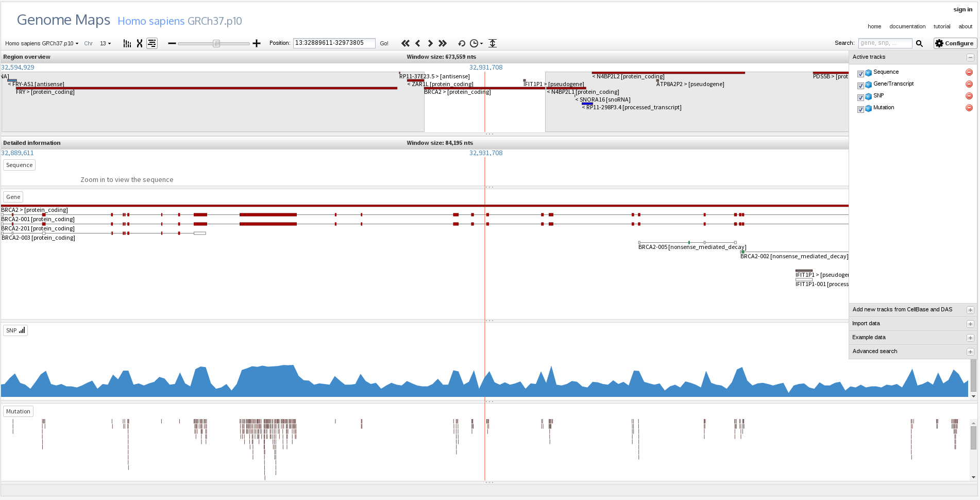
Task: Open the species dropdown Homo sapiens GRCh37.p10
Action: [x=42, y=43]
